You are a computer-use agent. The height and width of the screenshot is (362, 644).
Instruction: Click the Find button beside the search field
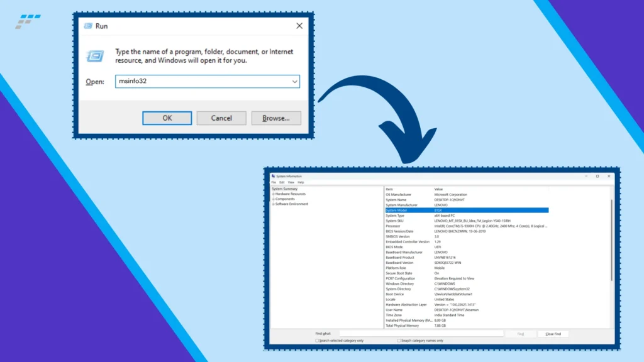[520, 334]
